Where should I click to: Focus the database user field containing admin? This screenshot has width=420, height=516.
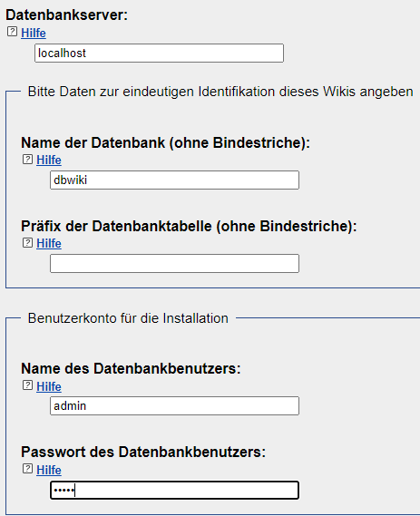pos(174,405)
